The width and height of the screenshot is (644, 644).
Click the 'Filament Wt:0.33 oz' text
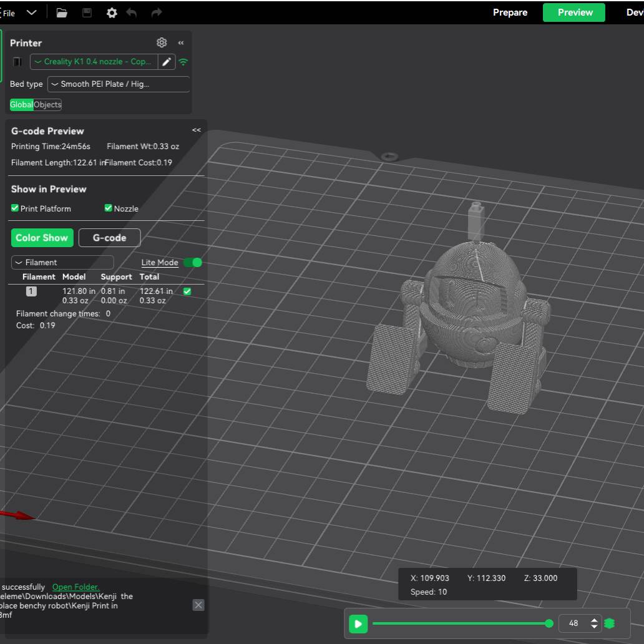pyautogui.click(x=143, y=147)
